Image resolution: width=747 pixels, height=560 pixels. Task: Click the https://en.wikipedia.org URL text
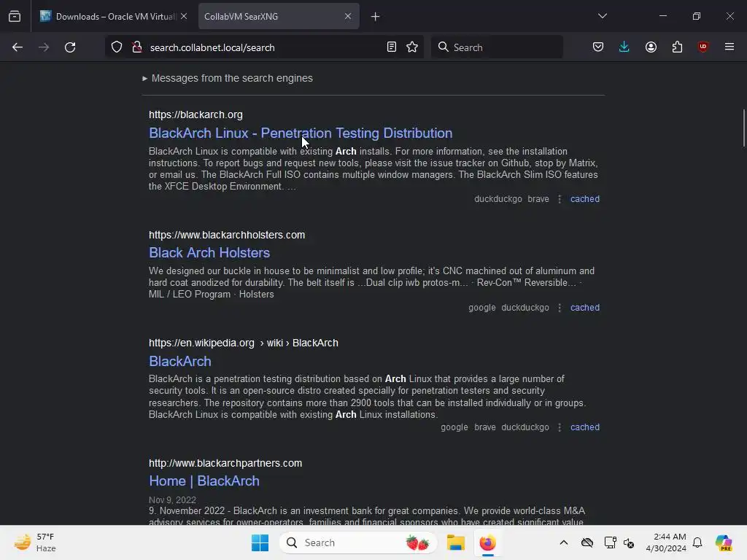(201, 343)
